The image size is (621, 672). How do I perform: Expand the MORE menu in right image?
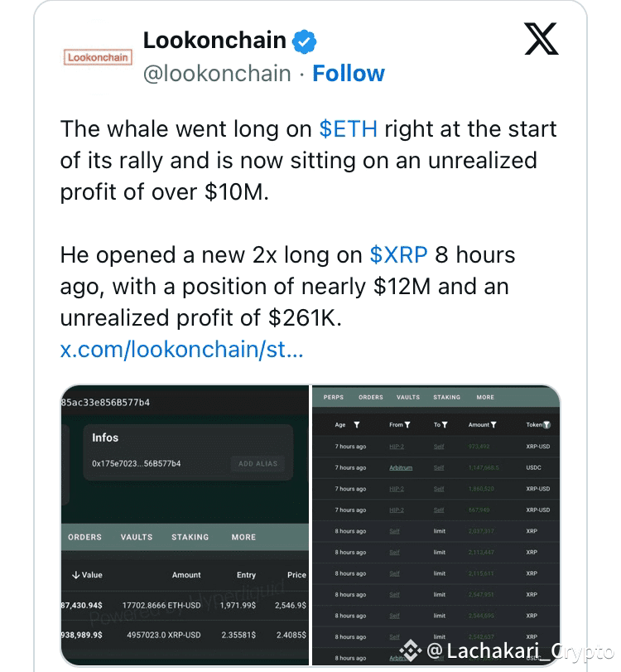[x=485, y=397]
